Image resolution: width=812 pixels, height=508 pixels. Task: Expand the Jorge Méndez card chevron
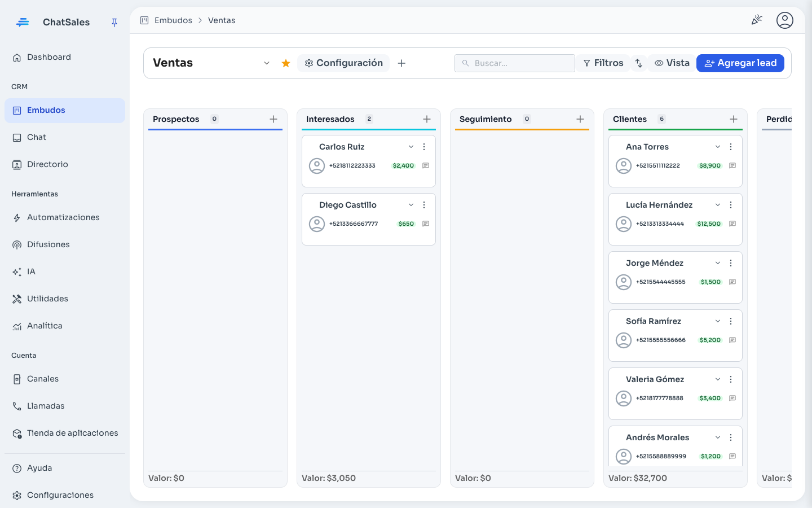click(x=718, y=263)
